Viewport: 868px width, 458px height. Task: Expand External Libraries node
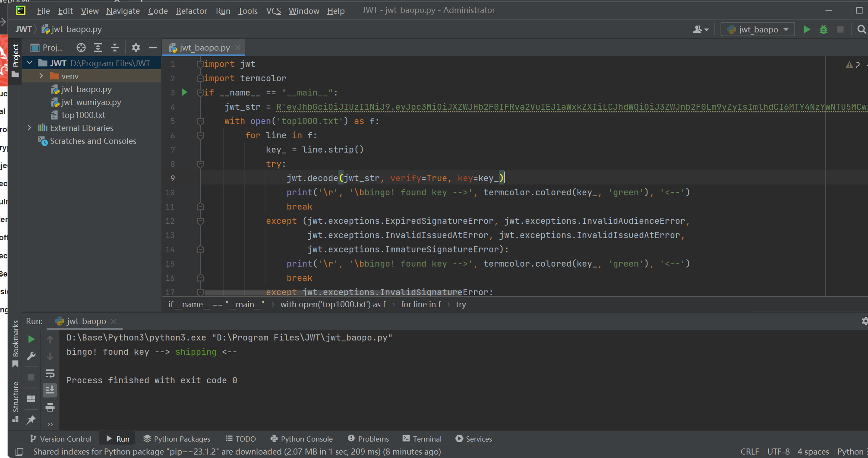[x=30, y=128]
